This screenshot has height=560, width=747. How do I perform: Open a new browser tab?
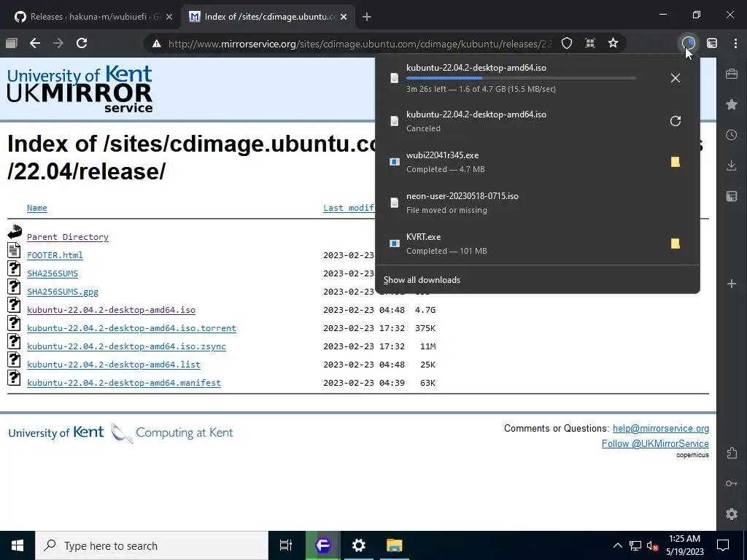[366, 17]
